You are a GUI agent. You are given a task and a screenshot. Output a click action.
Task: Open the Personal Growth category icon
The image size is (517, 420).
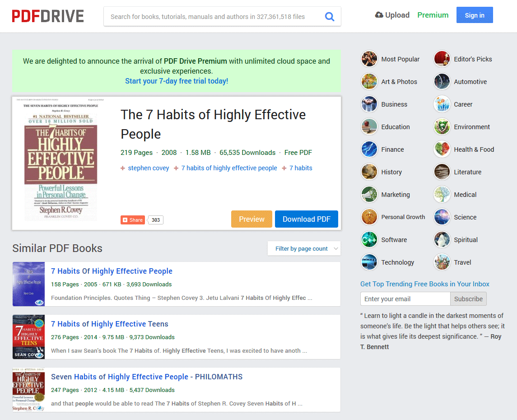pos(369,217)
